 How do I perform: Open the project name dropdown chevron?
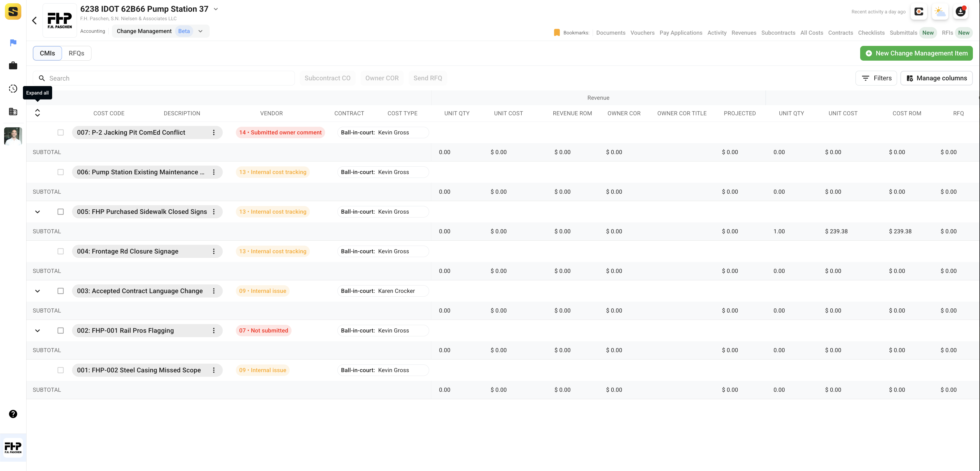pyautogui.click(x=216, y=9)
